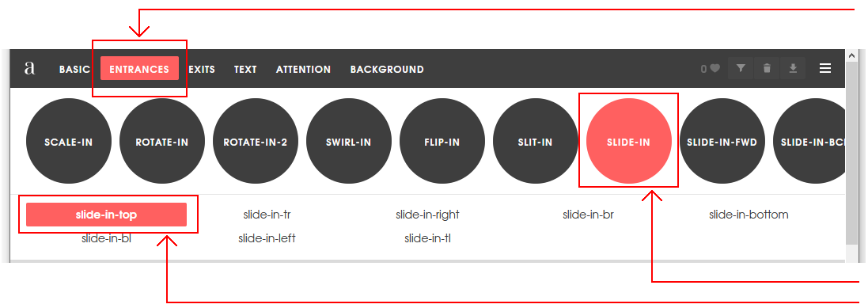
Task: Select the BASIC tab
Action: tap(74, 69)
